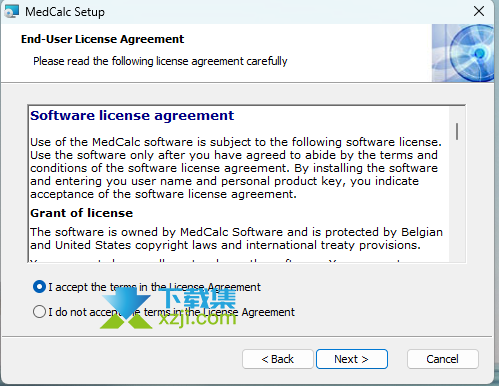Image resolution: width=499 pixels, height=386 pixels.
Task: Click the 'License Agreement' text of the decline option
Action: point(249,312)
